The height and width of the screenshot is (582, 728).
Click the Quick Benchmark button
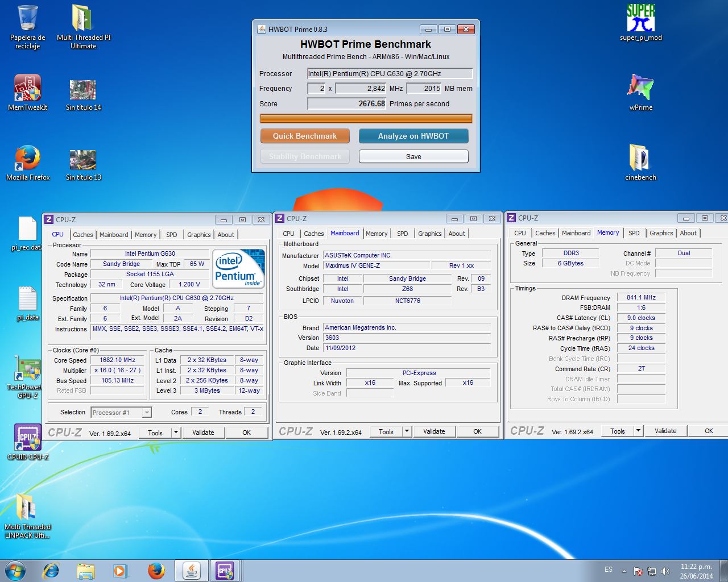point(305,136)
